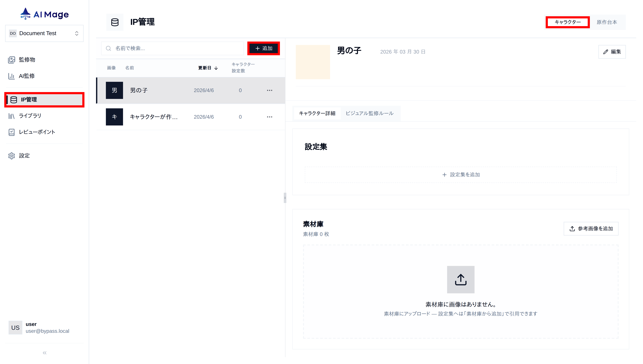The image size is (643, 364).
Task: Click ＋設定集を追加
Action: point(461,174)
